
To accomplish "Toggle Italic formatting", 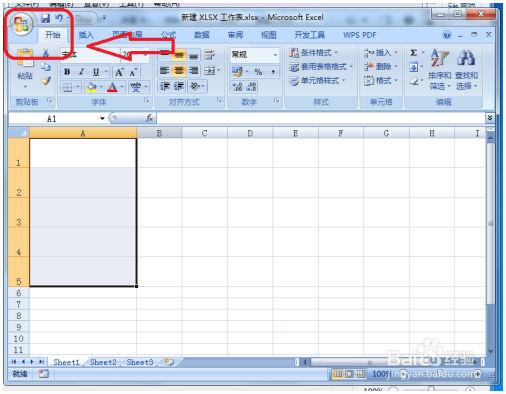I will pos(81,72).
